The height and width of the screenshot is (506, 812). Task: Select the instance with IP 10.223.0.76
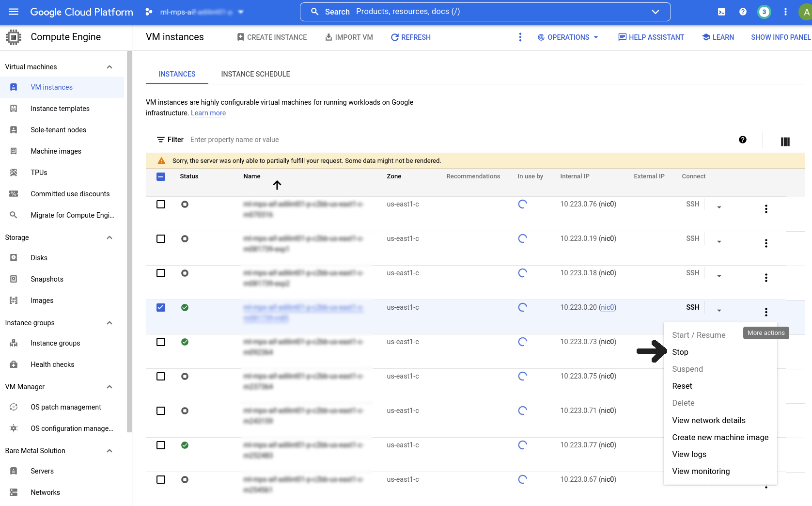(161, 205)
